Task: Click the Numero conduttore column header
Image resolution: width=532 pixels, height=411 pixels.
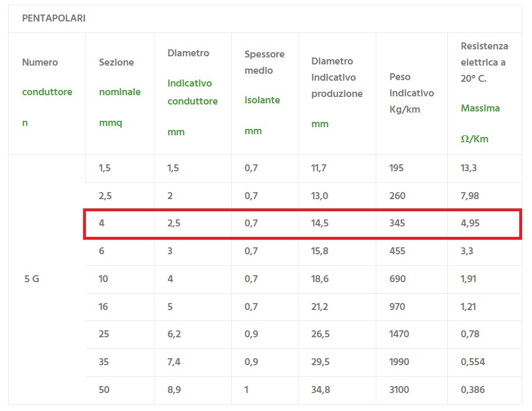Action: [47, 92]
